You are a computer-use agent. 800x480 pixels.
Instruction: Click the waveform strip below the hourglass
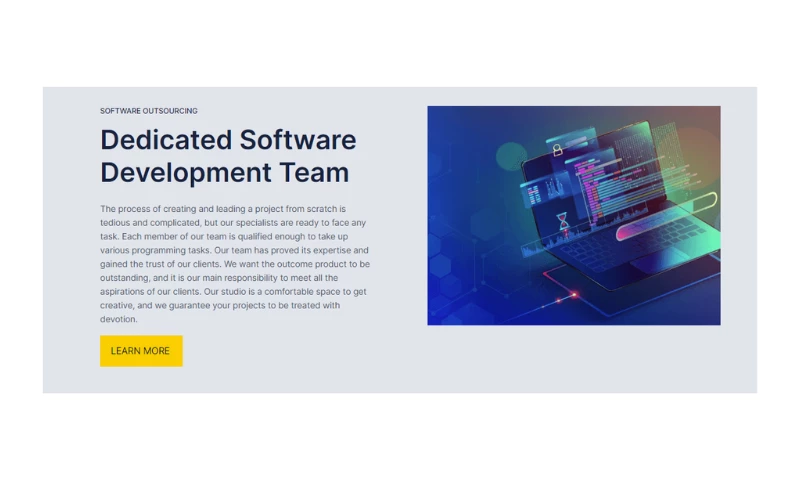[x=549, y=243]
